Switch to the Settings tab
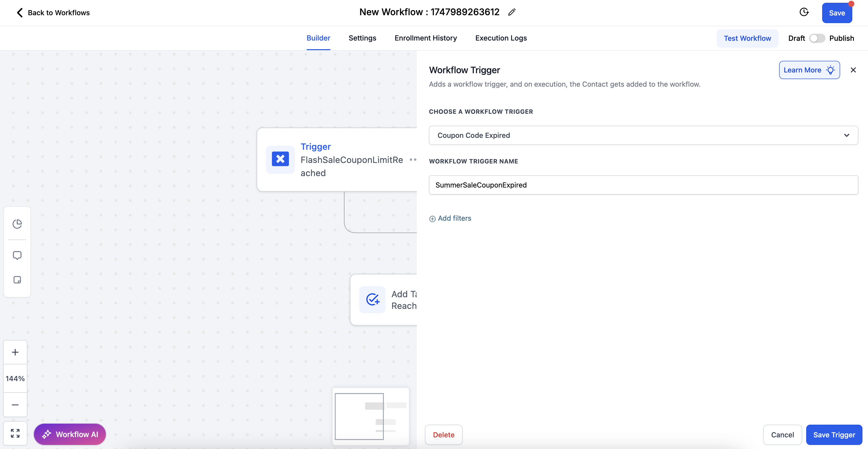The image size is (868, 449). [362, 38]
